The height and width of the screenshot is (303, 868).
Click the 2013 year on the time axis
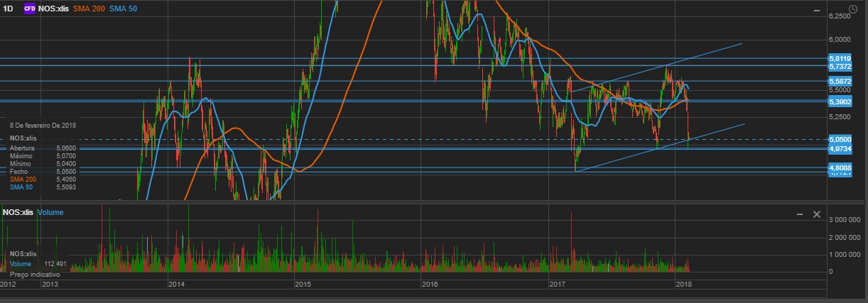pyautogui.click(x=50, y=284)
